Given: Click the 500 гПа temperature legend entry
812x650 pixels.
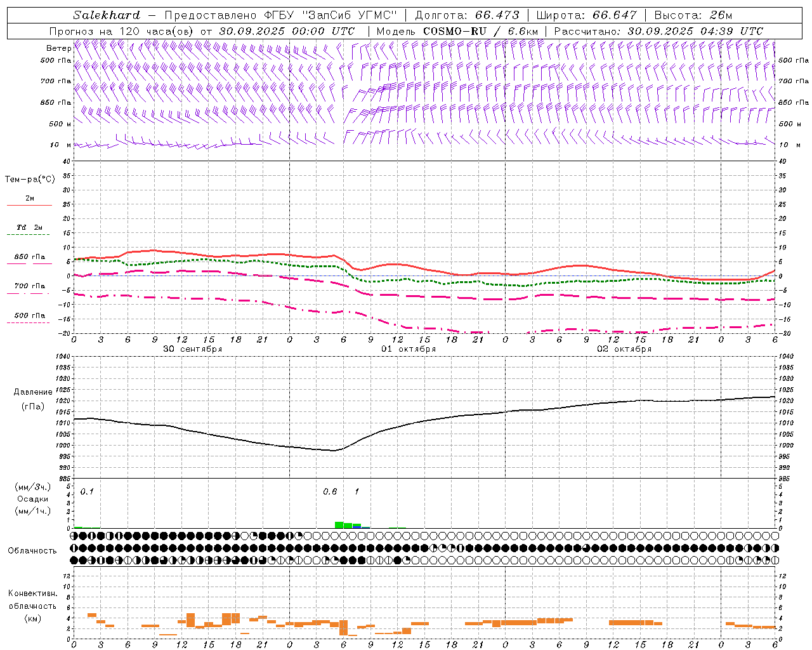Looking at the screenshot, I should (29, 315).
